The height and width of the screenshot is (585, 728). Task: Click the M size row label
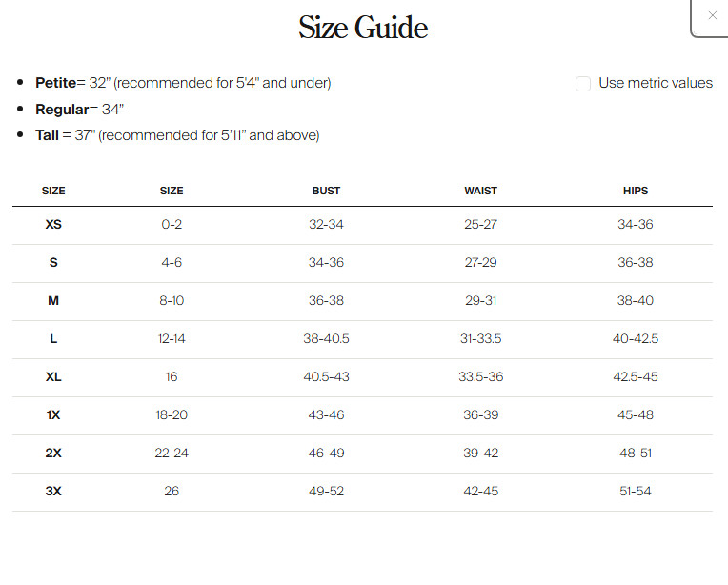tap(53, 301)
